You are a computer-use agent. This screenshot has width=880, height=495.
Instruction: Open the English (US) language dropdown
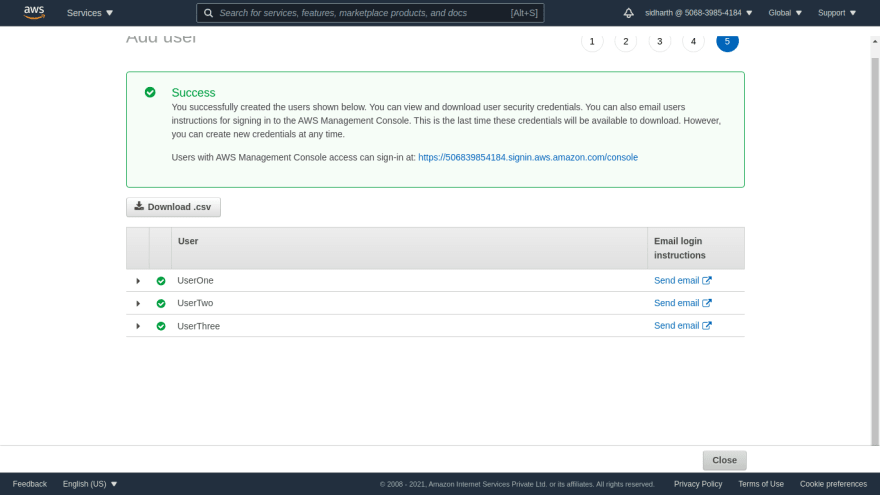pyautogui.click(x=90, y=484)
